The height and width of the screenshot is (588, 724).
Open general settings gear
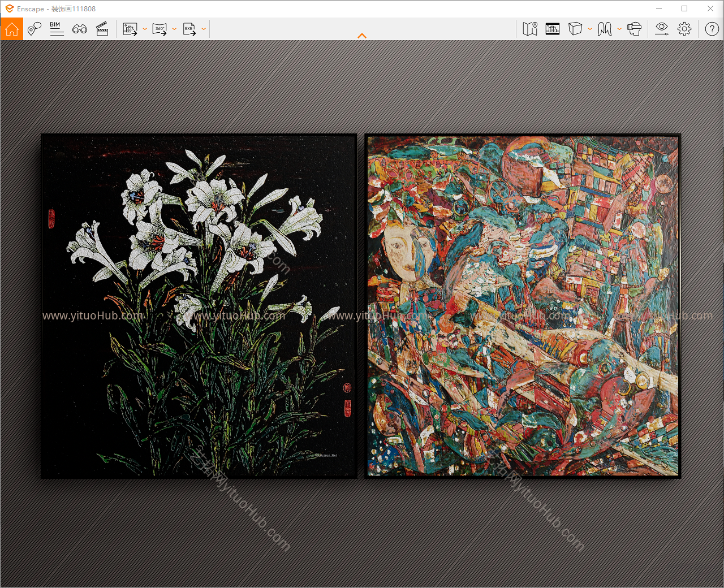pos(684,29)
